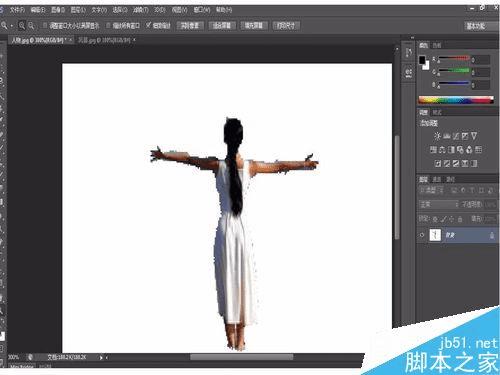Image resolution: width=500 pixels, height=375 pixels.
Task: Add a Color Lookup adjustment
Action: [x=478, y=149]
